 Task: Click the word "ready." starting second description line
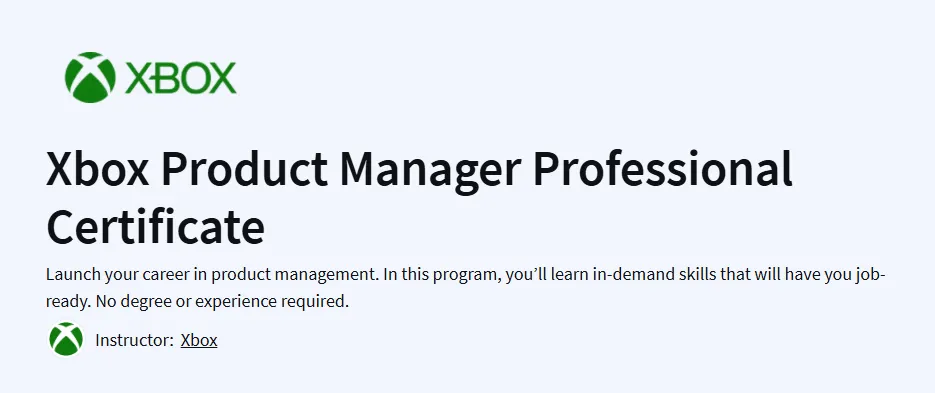(69, 302)
